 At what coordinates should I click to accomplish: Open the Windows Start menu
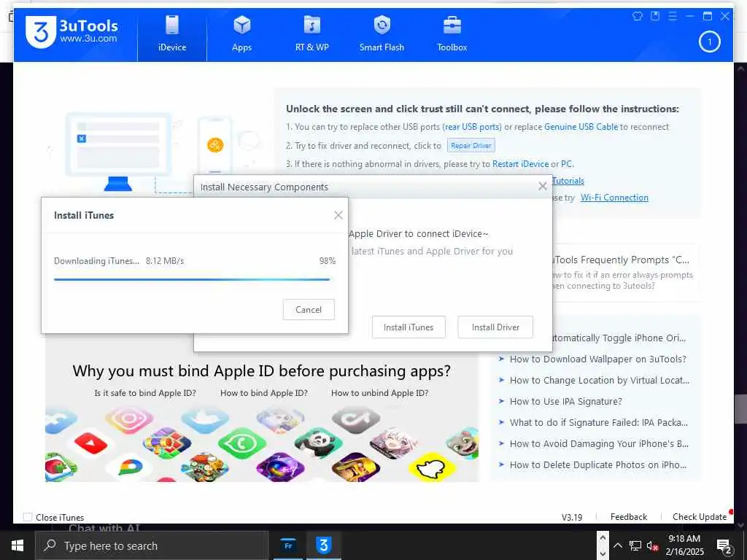pos(18,545)
